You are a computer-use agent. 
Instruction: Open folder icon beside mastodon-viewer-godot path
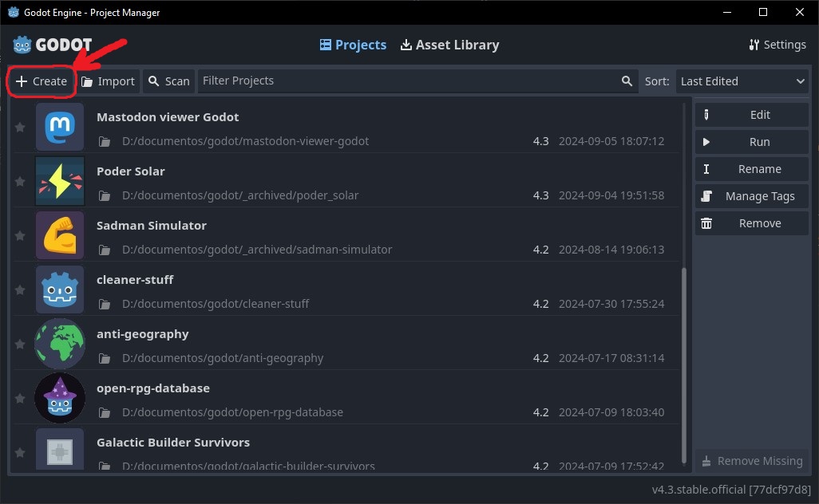pos(104,141)
